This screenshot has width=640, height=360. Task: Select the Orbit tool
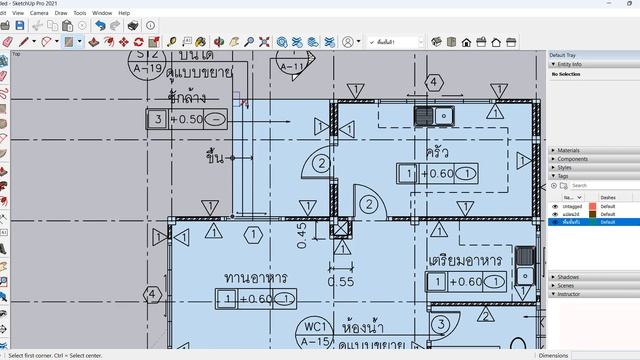coord(219,42)
